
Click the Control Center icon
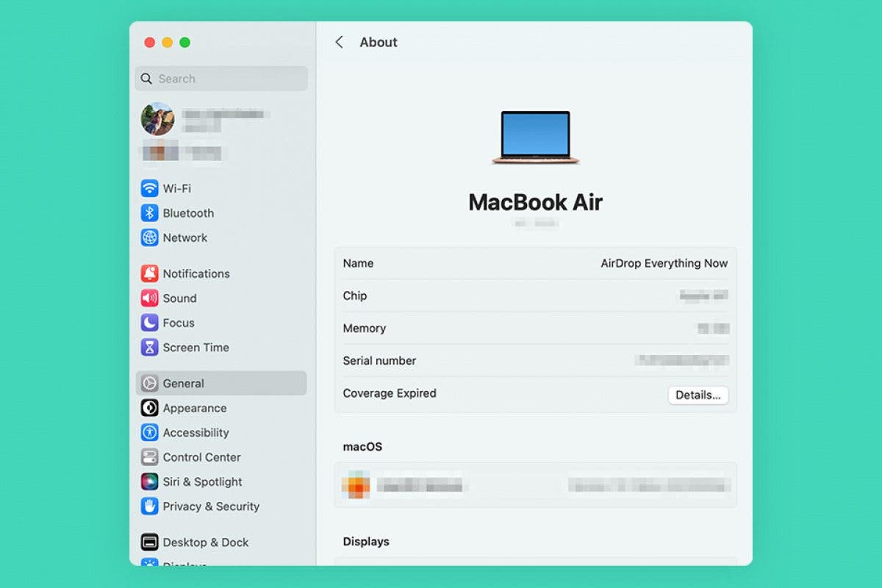point(150,457)
